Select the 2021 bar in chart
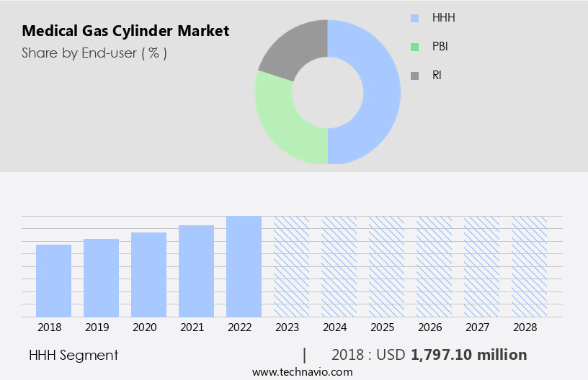588x380 pixels. coord(196,271)
